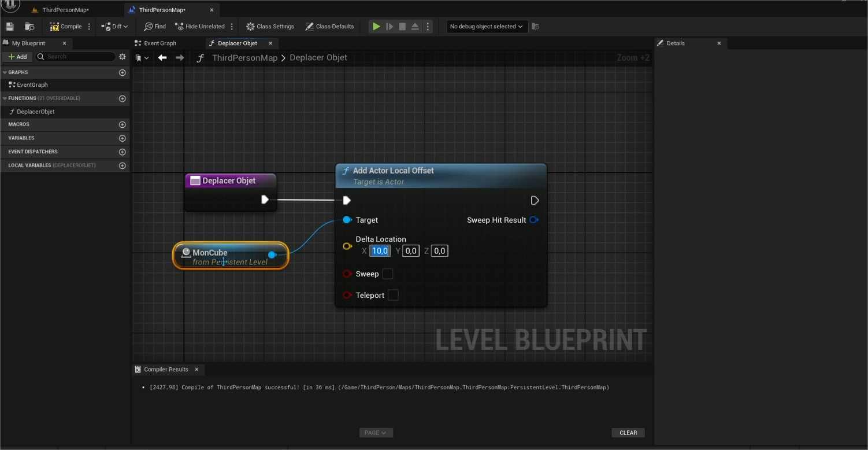The height and width of the screenshot is (450, 868).
Task: Toggle Hide Unrelated nodes
Action: tap(200, 27)
